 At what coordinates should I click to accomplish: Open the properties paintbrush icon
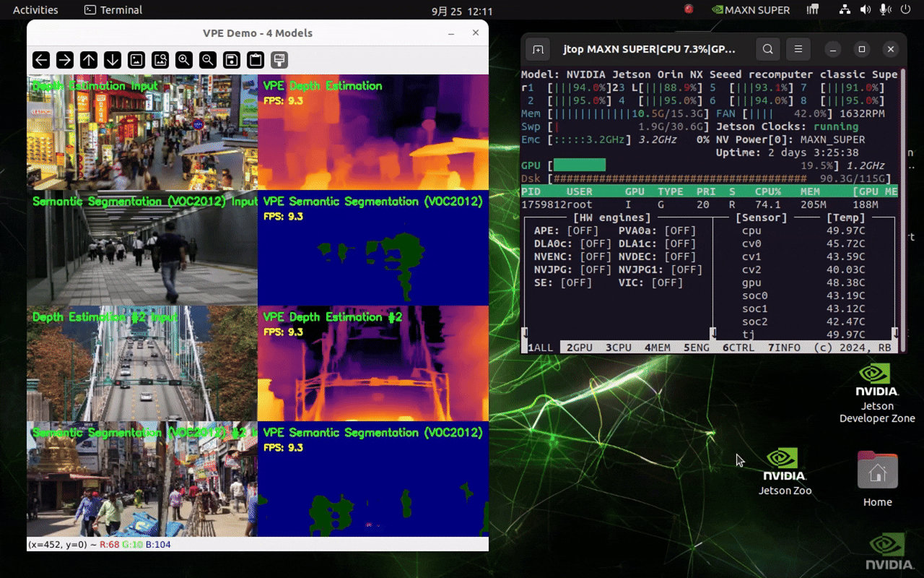click(x=279, y=60)
